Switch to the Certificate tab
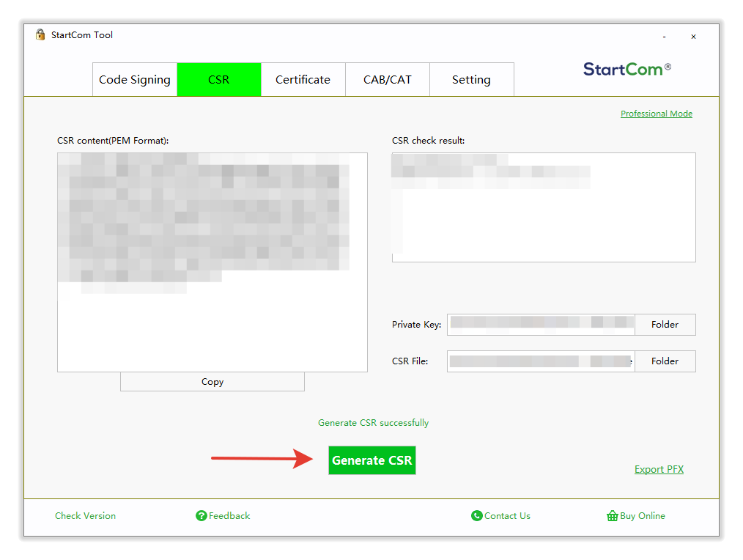Image resolution: width=743 pixels, height=560 pixels. click(x=303, y=80)
